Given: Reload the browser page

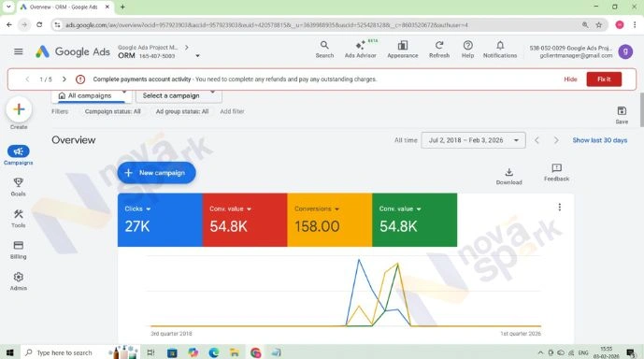Looking at the screenshot, I should point(39,25).
